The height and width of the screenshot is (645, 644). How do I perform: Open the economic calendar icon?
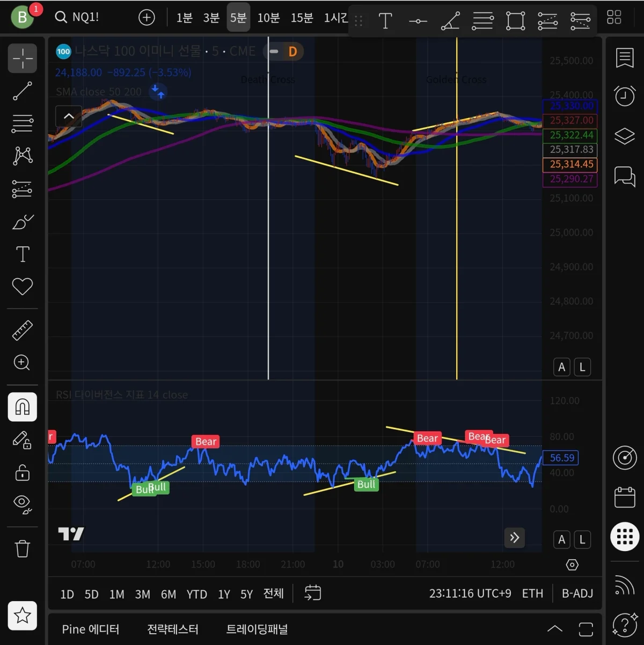pos(625,497)
